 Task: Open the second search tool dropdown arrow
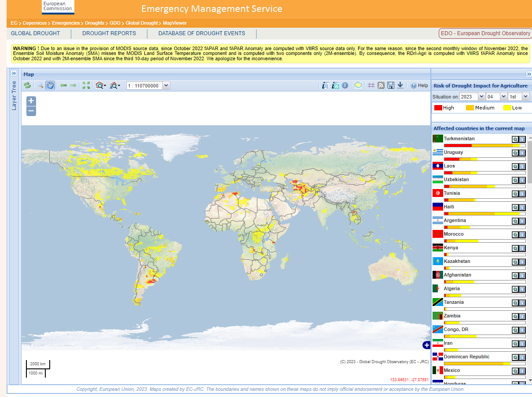119,86
